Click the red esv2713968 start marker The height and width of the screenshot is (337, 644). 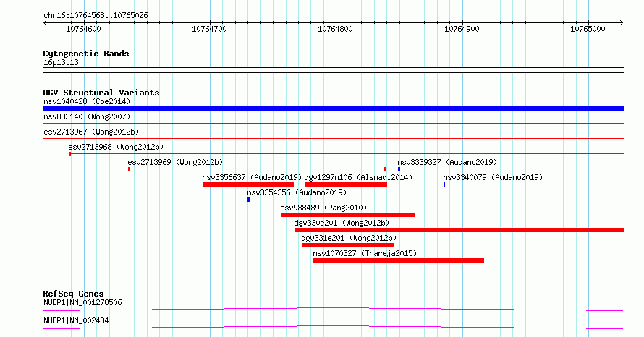pos(69,154)
